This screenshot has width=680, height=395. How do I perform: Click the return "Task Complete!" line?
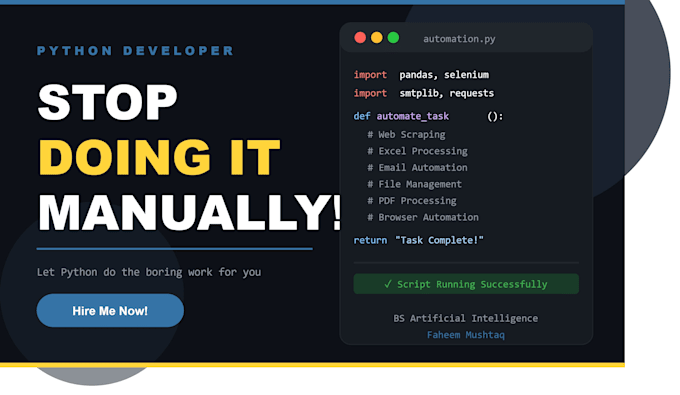pyautogui.click(x=418, y=240)
